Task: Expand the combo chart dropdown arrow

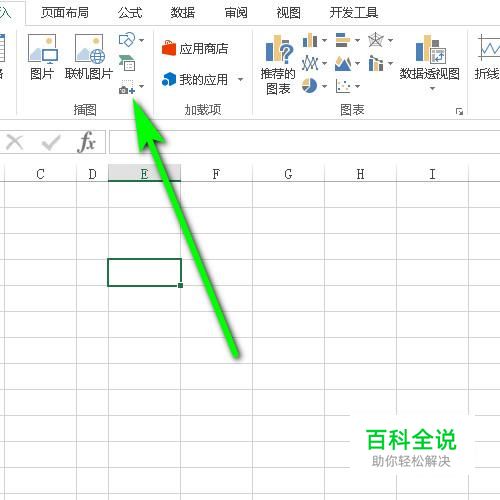Action: [x=390, y=63]
